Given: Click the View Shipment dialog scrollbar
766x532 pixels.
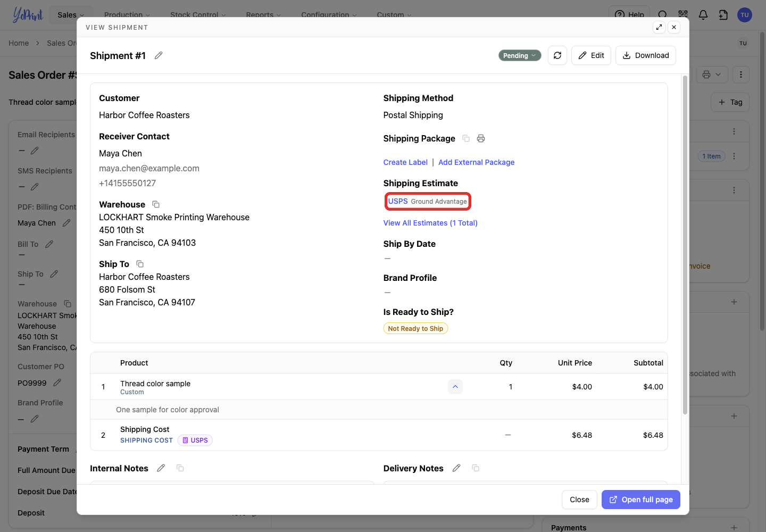Looking at the screenshot, I should 685,245.
